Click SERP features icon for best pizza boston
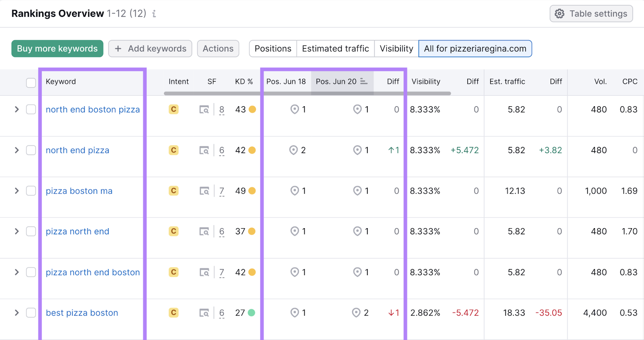The height and width of the screenshot is (340, 644). (204, 313)
